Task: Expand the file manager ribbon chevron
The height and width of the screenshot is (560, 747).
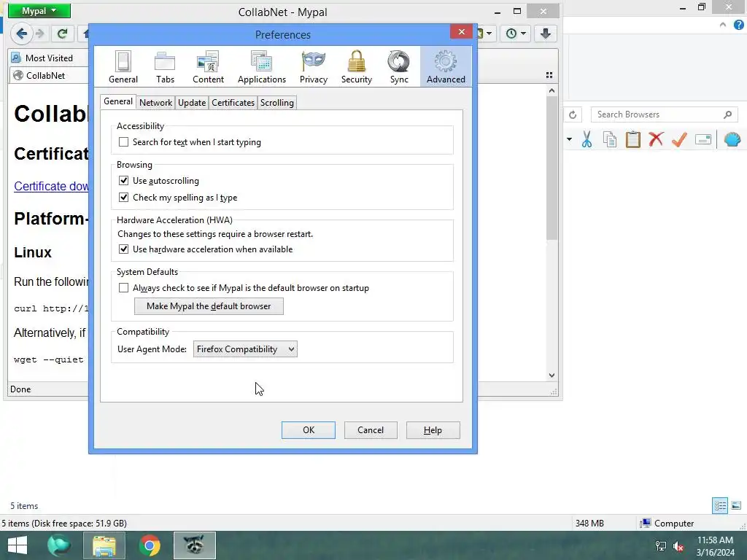Action: pyautogui.click(x=723, y=25)
